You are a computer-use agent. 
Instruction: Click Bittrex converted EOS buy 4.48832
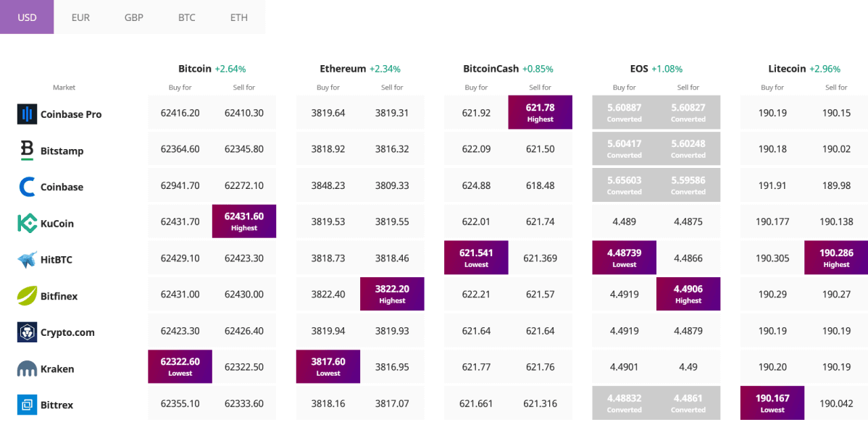click(625, 403)
